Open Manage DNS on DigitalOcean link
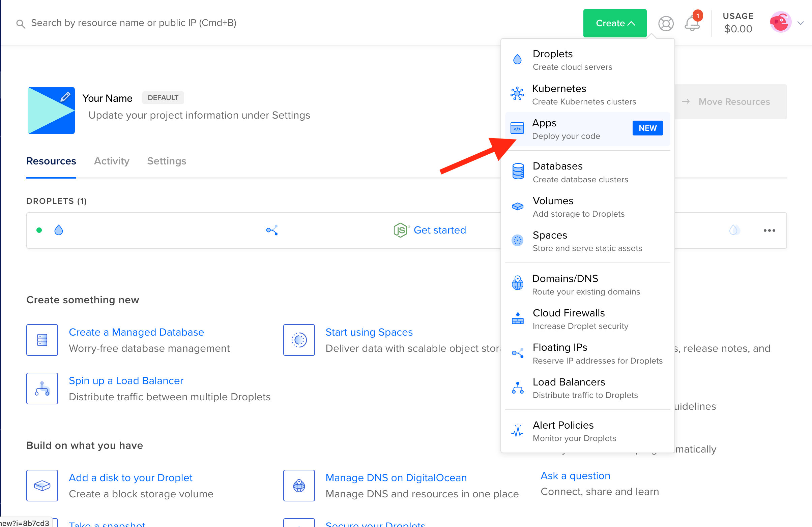812x527 pixels. pos(396,477)
